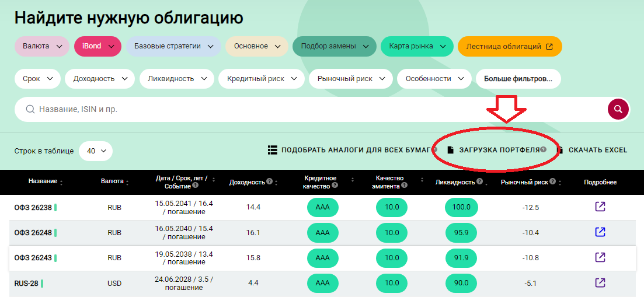Open the Подбор замены menu
644x297 pixels.
(334, 46)
